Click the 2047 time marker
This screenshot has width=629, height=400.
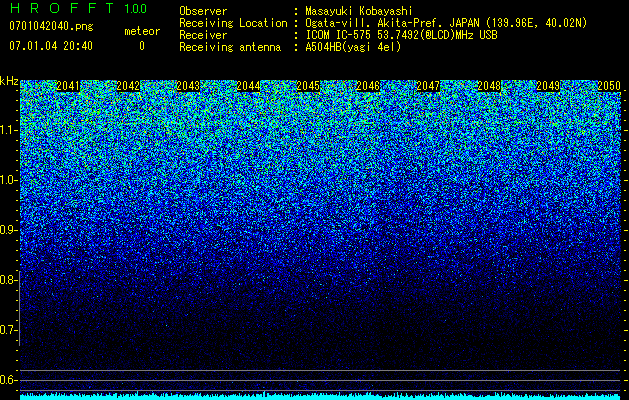coord(428,86)
